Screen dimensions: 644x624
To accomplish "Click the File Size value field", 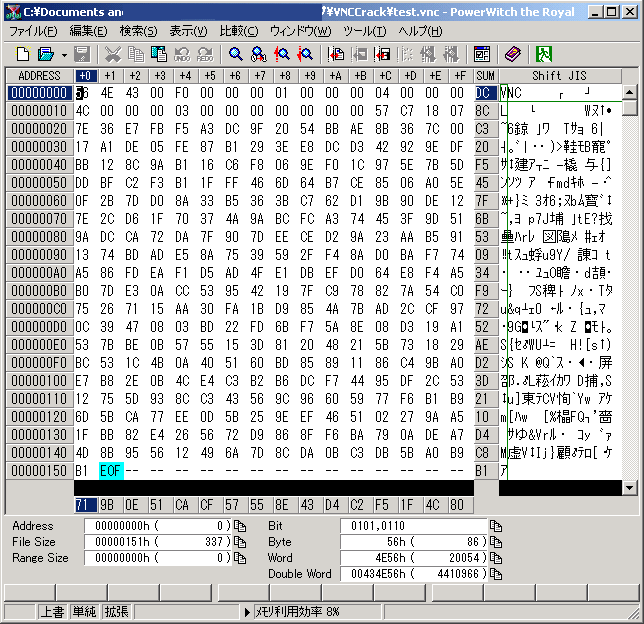I will point(158,542).
